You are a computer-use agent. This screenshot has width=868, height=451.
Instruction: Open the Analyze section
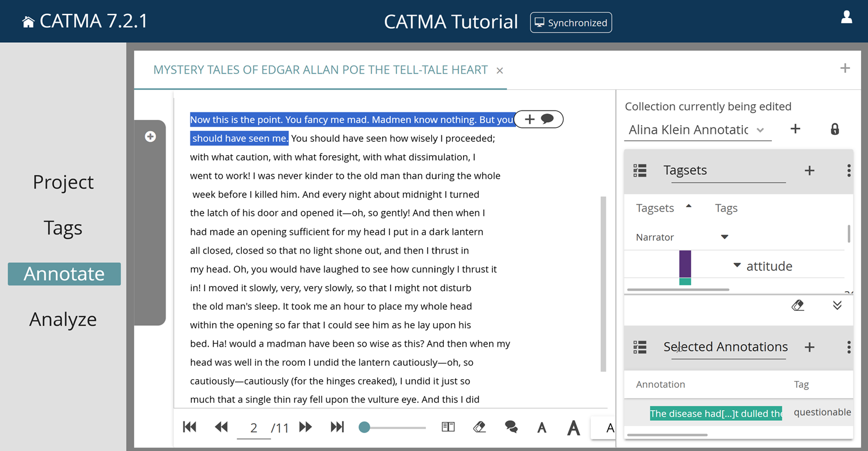63,319
